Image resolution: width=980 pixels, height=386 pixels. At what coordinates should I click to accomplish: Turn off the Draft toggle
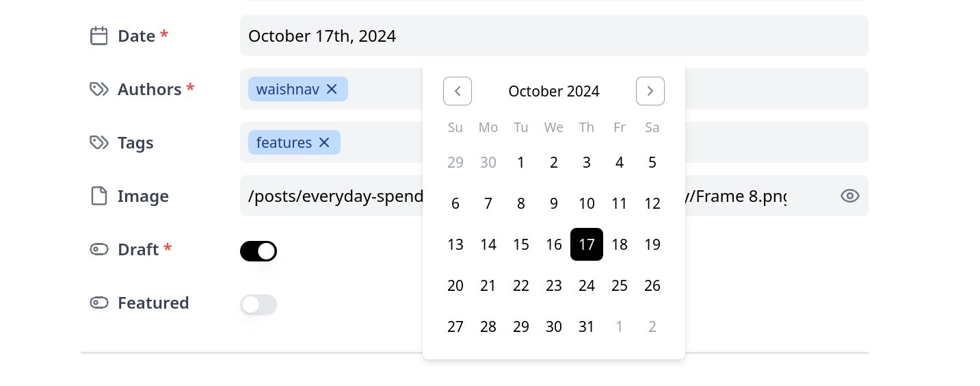tap(259, 251)
